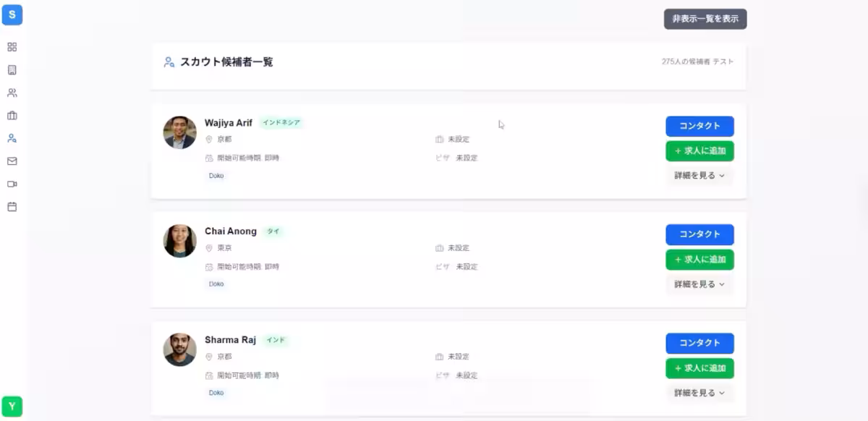Screen dimensions: 868x421
Task: Open the calendar icon in sidebar
Action: click(x=12, y=207)
